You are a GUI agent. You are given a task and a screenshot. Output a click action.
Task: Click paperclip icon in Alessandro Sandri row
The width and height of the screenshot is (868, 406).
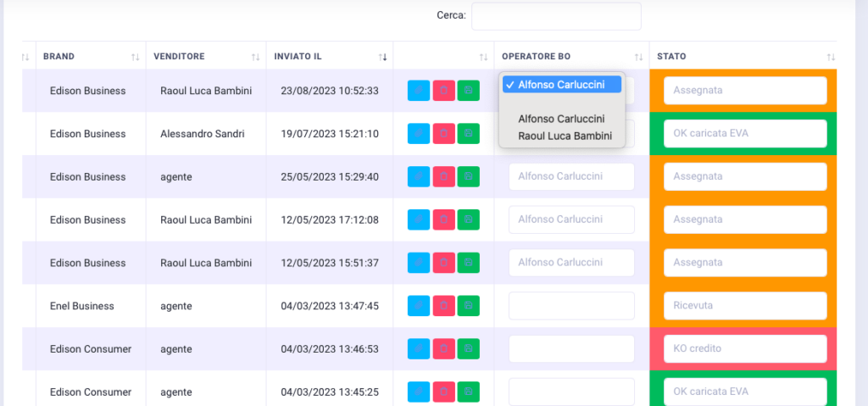pyautogui.click(x=419, y=133)
